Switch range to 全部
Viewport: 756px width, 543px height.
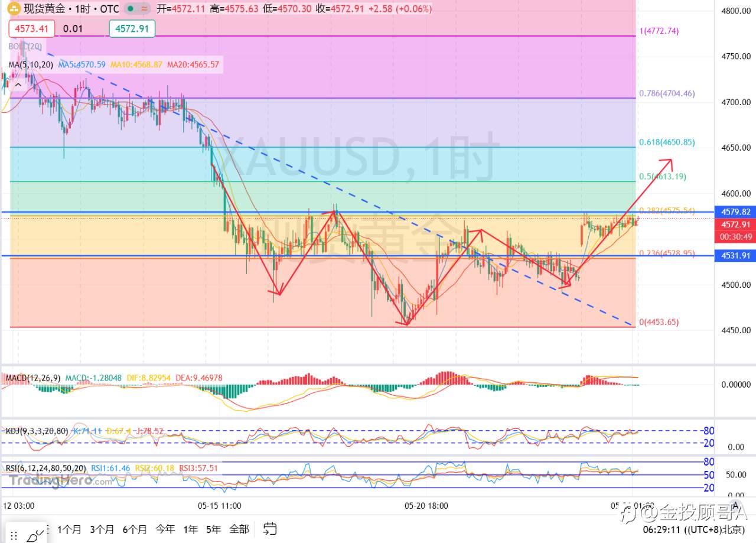(239, 529)
